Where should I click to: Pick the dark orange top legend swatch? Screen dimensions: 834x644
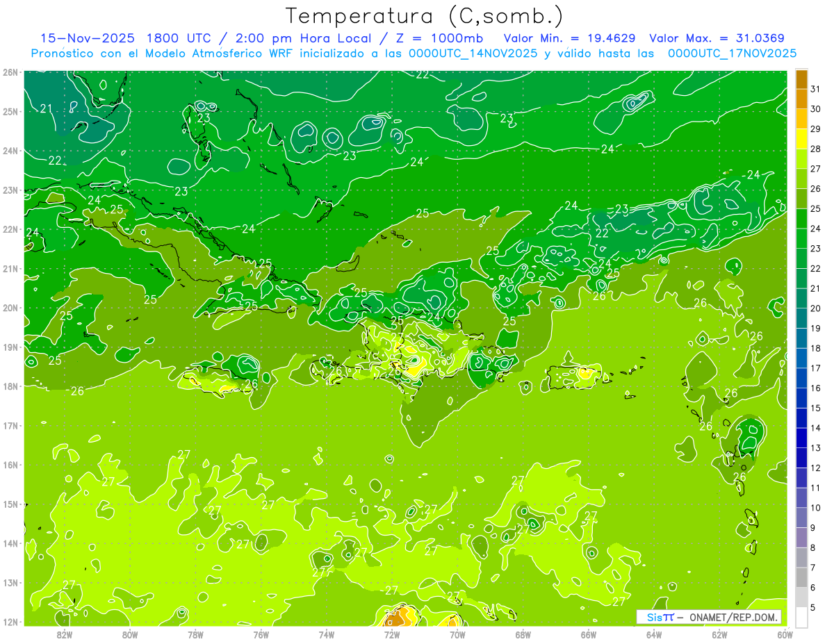pyautogui.click(x=802, y=80)
